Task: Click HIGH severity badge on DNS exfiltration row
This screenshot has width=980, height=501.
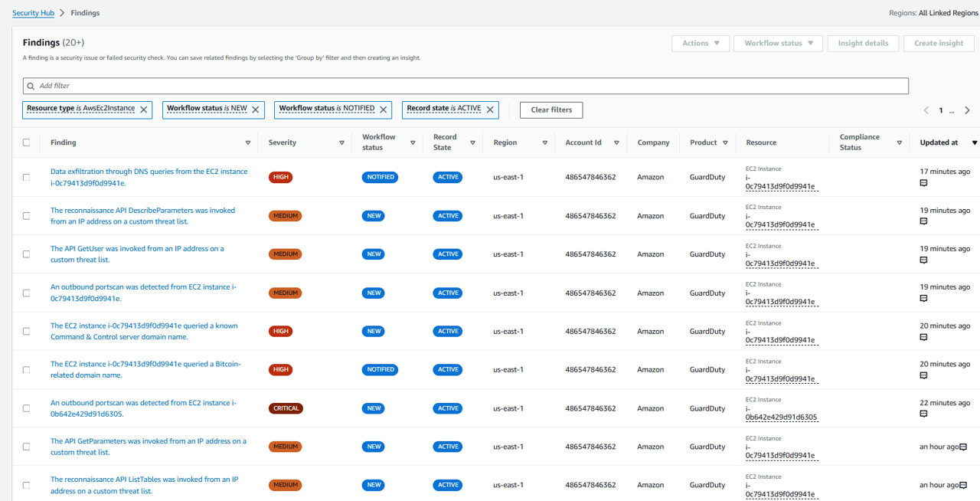Action: [x=281, y=177]
